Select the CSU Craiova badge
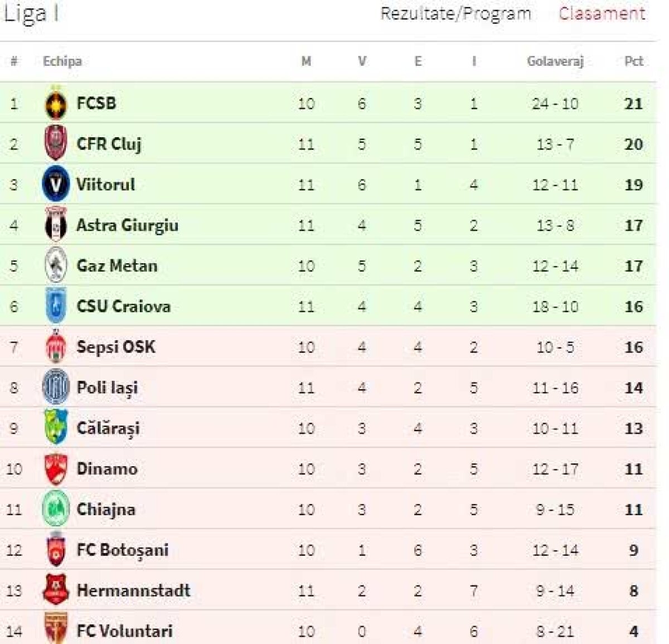669x644 pixels. [x=56, y=306]
